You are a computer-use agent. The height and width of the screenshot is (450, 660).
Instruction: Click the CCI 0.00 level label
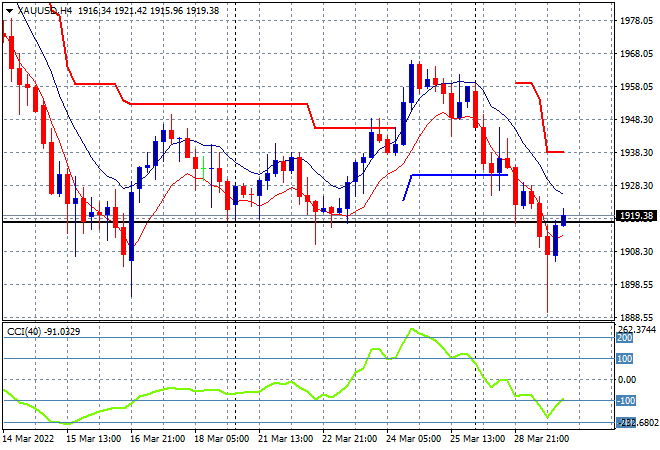click(x=627, y=380)
